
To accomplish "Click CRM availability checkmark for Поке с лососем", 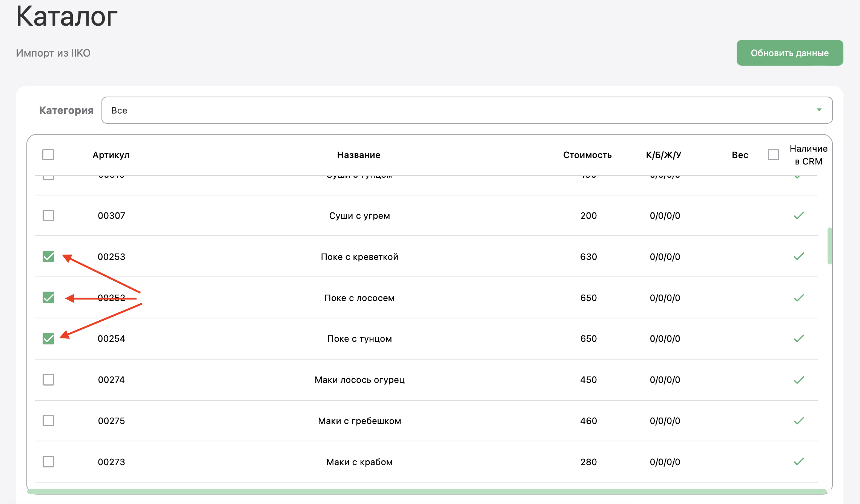I will pos(799,298).
